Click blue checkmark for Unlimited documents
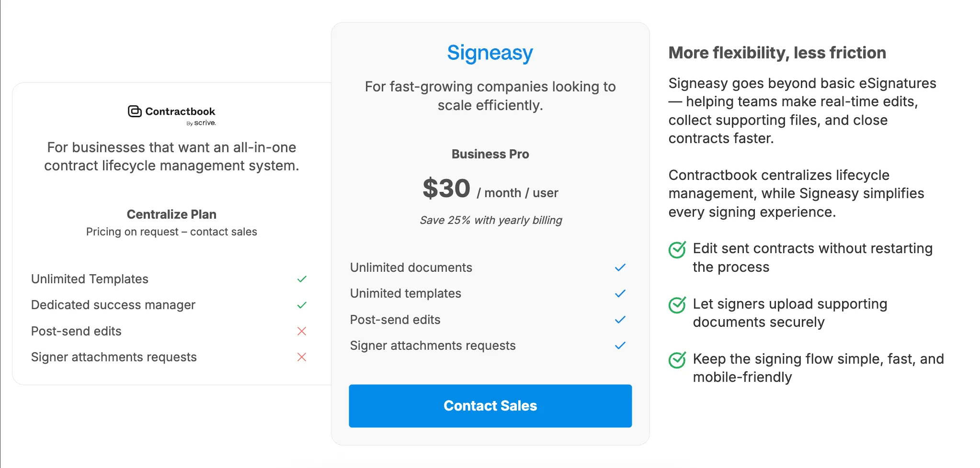 click(x=620, y=267)
